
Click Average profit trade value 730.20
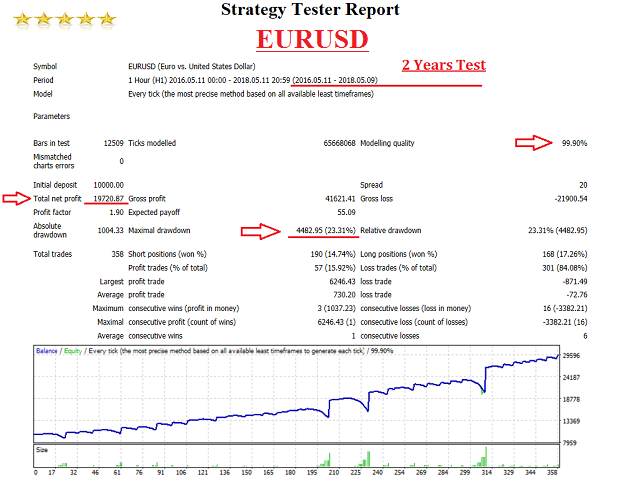click(344, 295)
